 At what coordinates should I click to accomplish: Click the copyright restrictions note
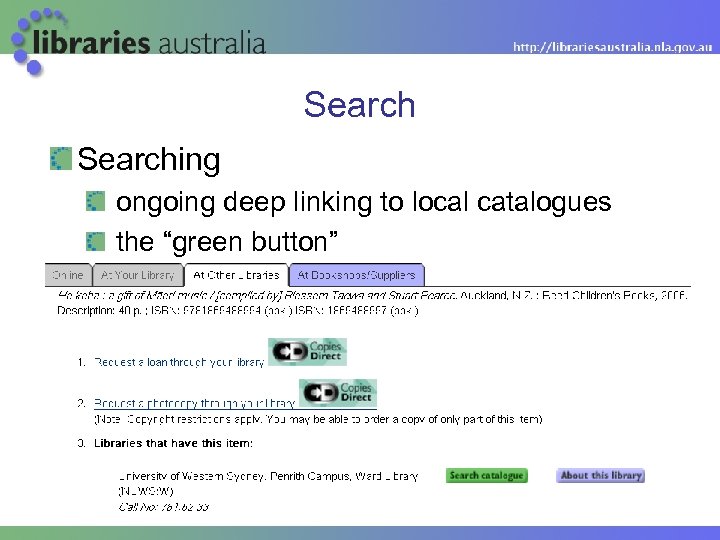[318, 419]
